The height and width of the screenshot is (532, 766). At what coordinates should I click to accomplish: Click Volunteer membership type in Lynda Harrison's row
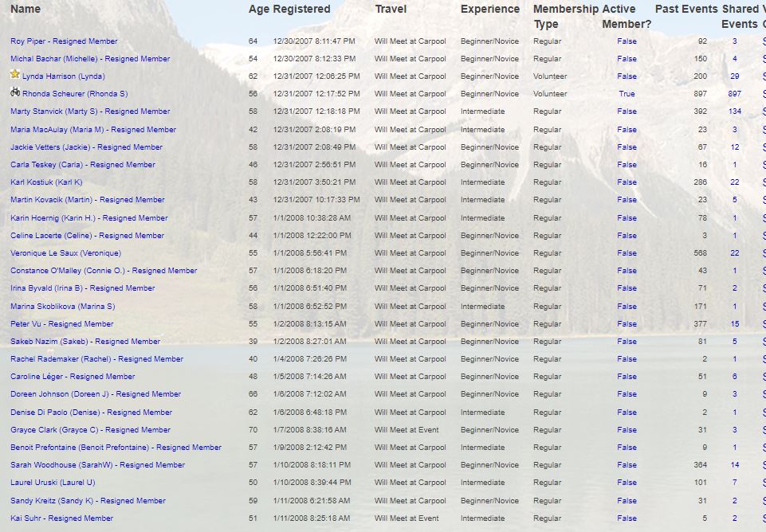[x=550, y=76]
